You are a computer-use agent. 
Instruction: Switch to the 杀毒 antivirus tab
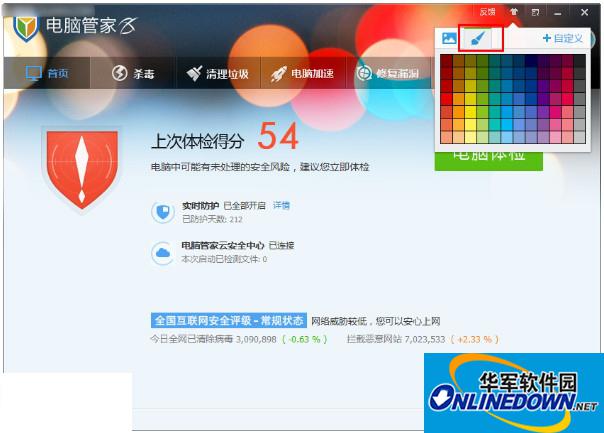131,73
